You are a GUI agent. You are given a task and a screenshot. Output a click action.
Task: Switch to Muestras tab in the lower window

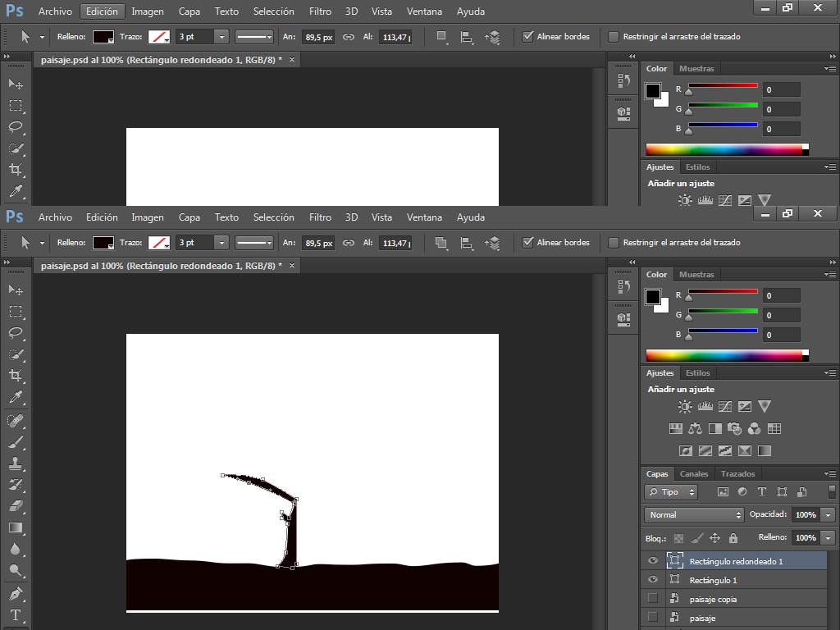[696, 274]
